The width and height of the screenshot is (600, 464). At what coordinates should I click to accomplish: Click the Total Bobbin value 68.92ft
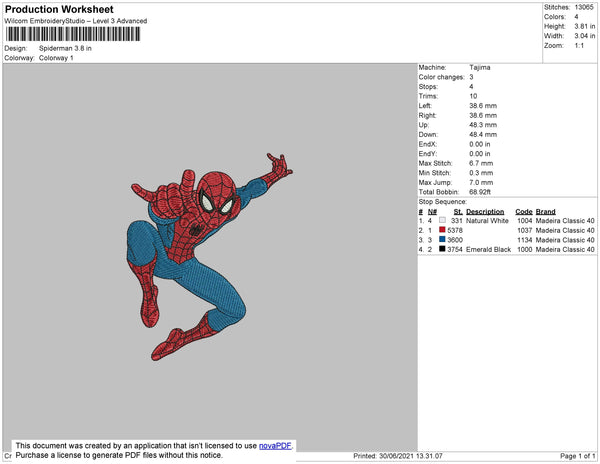click(480, 192)
